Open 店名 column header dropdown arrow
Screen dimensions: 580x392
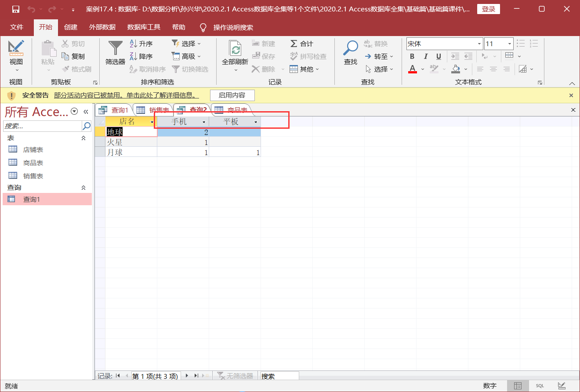(x=152, y=122)
